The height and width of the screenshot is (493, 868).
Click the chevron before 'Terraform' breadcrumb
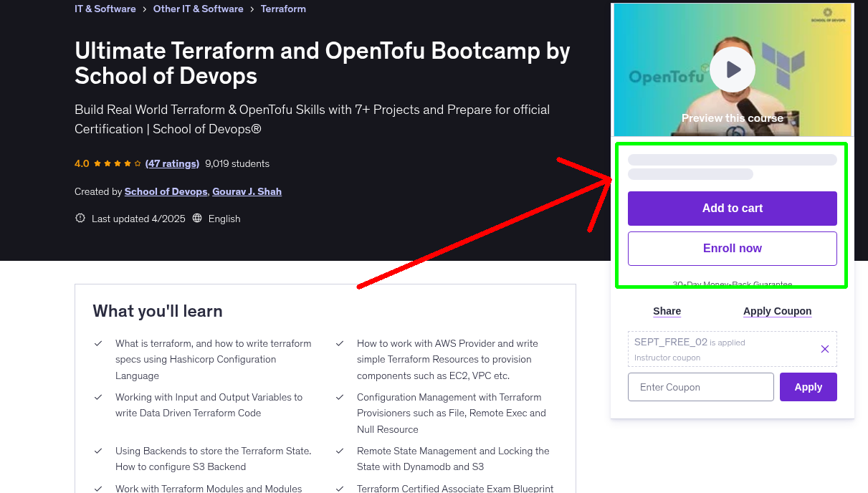click(x=252, y=9)
